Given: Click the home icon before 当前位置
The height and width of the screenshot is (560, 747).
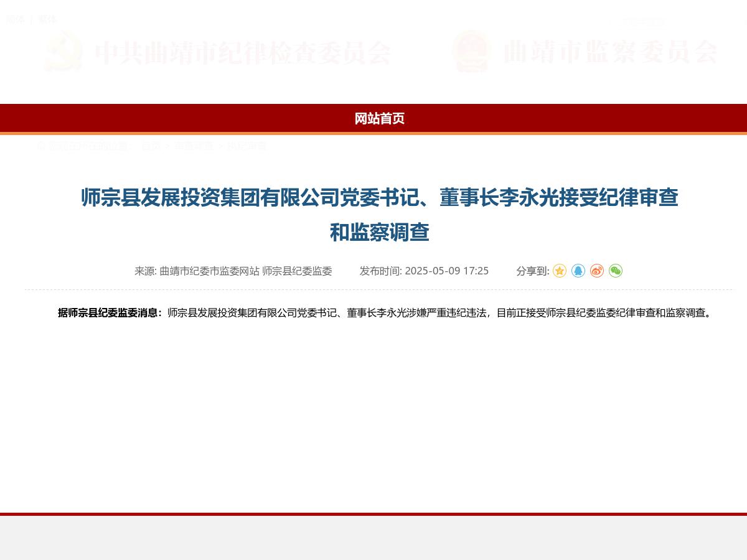Looking at the screenshot, I should [x=40, y=146].
